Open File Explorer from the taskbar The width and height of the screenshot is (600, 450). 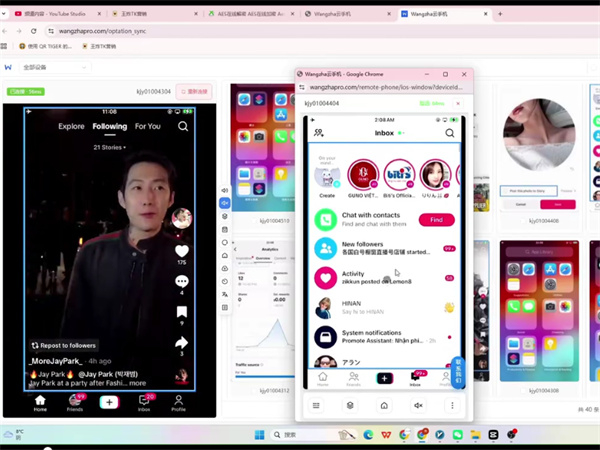pos(475,435)
